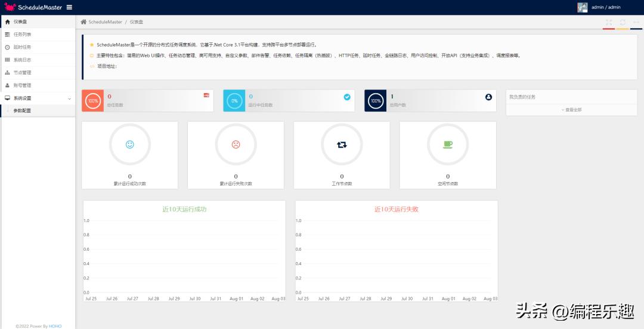Click the 近10天运行成功 chart title
This screenshot has height=329, width=644.
184,210
